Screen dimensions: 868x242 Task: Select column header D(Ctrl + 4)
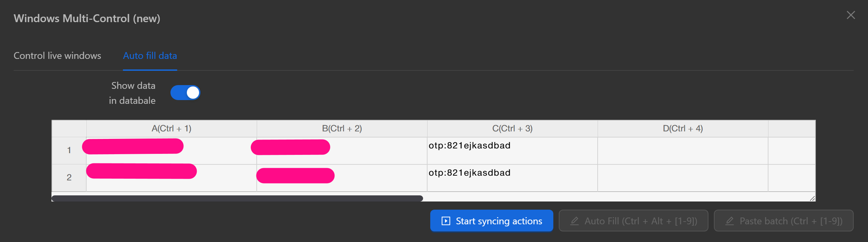coord(683,129)
